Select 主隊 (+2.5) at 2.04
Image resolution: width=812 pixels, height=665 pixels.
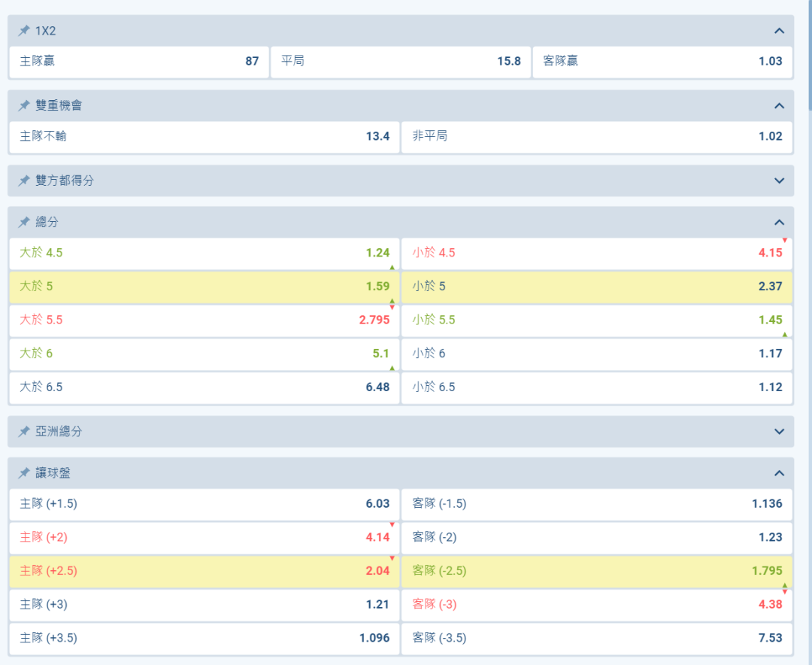click(204, 571)
